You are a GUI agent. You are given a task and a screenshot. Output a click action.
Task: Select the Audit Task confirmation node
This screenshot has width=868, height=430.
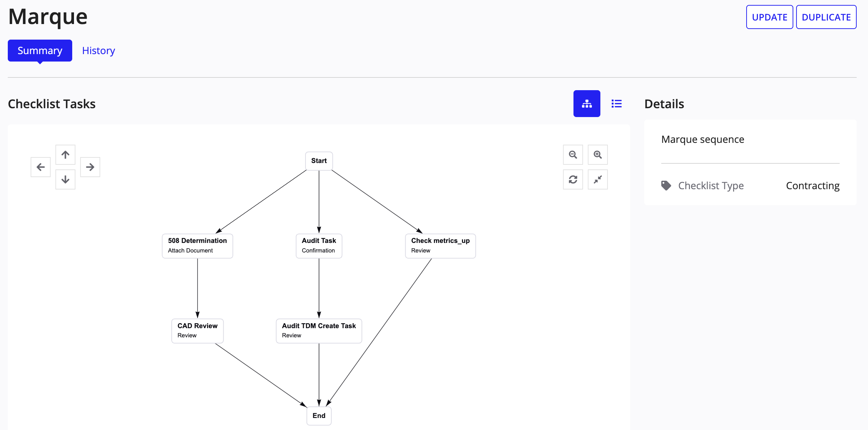[x=319, y=246]
